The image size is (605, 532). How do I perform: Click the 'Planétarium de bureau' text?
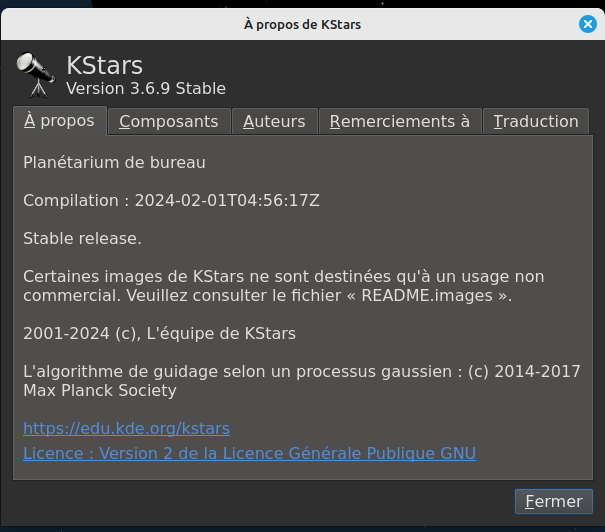pos(114,162)
